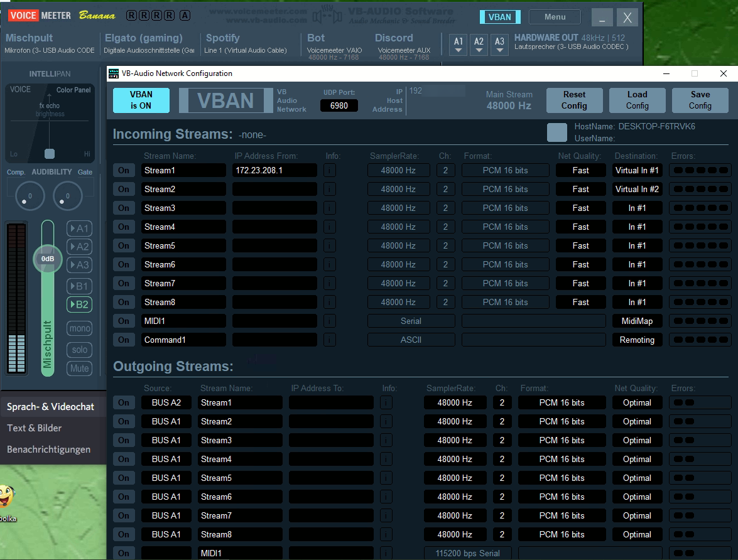Click 115200 bps Serial field for outgoing MIDI1
Screen dimensions: 738x560
467,554
